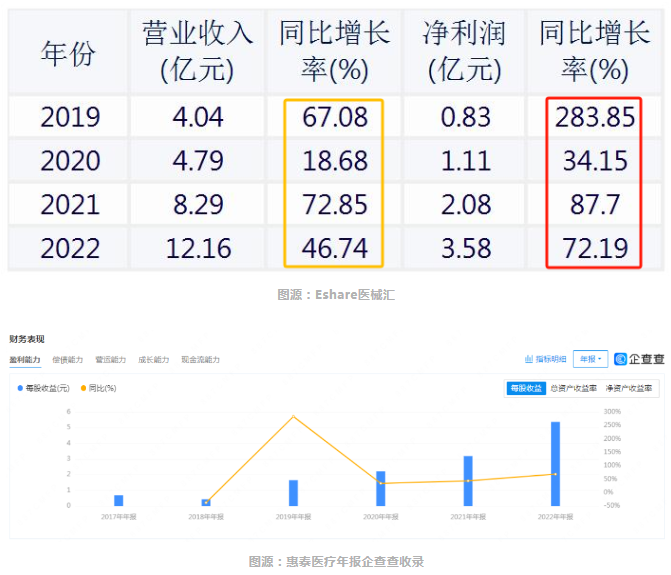Image resolution: width=671 pixels, height=575 pixels.
Task: Select the 每股收益 metric button
Action: click(x=525, y=388)
